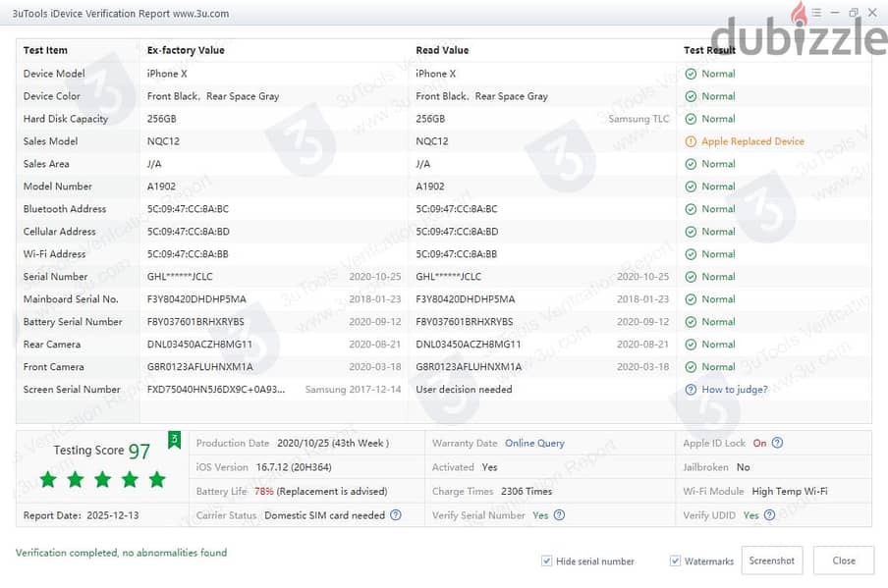Click the read value 5C:09:47:CC:8A:BB Wi-Fi address

click(x=457, y=254)
